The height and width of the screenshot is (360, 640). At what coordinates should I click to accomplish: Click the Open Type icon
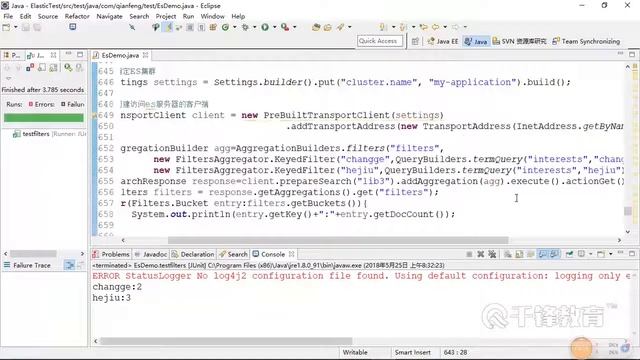click(x=316, y=27)
